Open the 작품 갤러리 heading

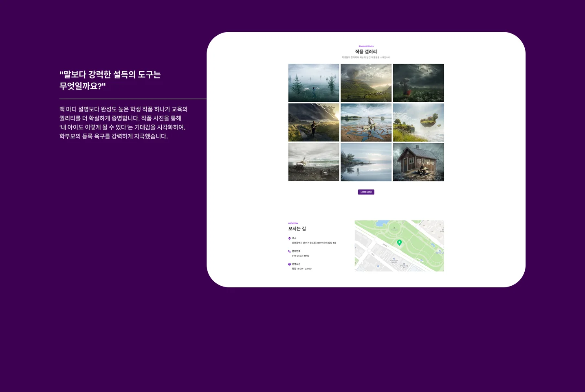(x=366, y=52)
